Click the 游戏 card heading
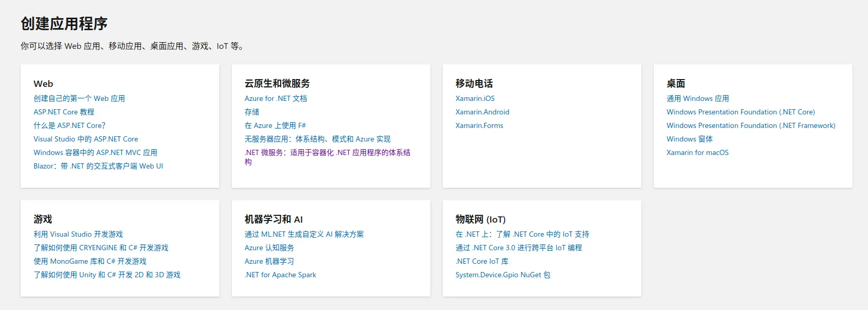Viewport: 868px width, 310px height. click(43, 219)
